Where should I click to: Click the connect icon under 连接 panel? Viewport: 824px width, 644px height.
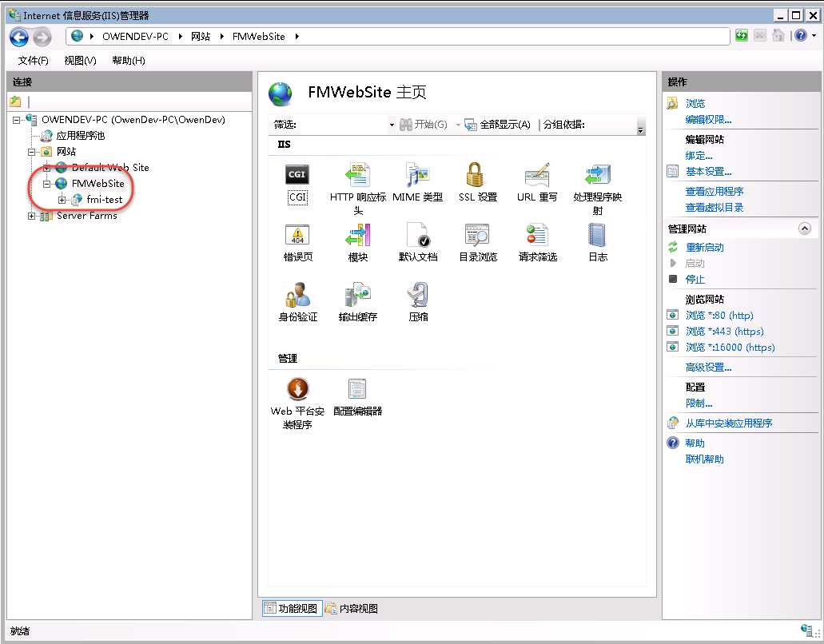15,101
